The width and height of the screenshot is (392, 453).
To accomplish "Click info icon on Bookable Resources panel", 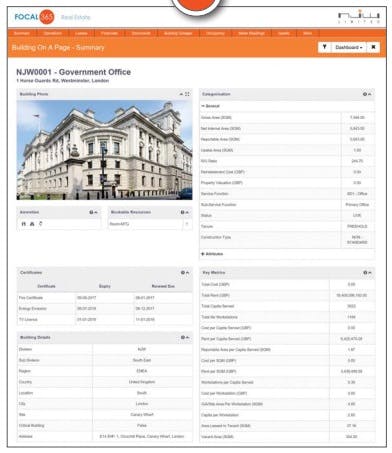I will point(182,212).
